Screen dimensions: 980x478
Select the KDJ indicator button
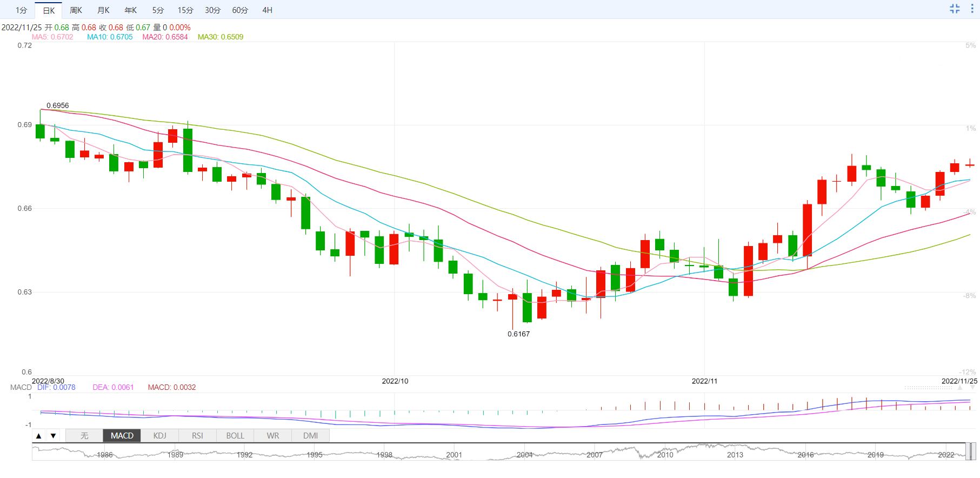(x=159, y=436)
